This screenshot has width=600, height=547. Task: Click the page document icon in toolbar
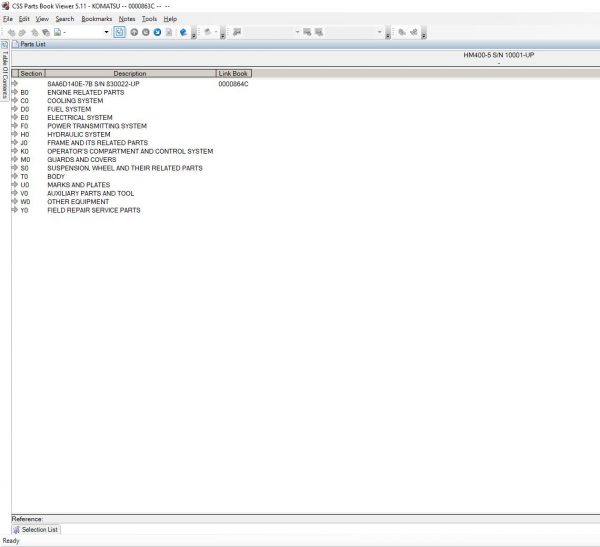coord(57,33)
